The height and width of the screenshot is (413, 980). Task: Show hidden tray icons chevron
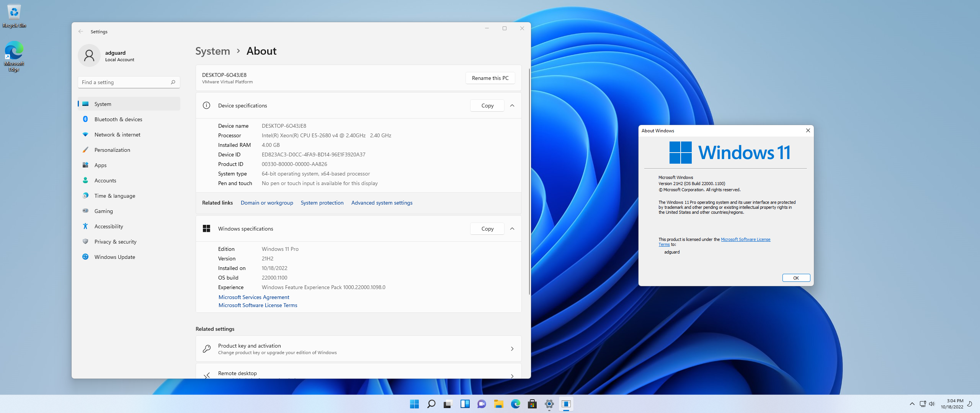[912, 404]
